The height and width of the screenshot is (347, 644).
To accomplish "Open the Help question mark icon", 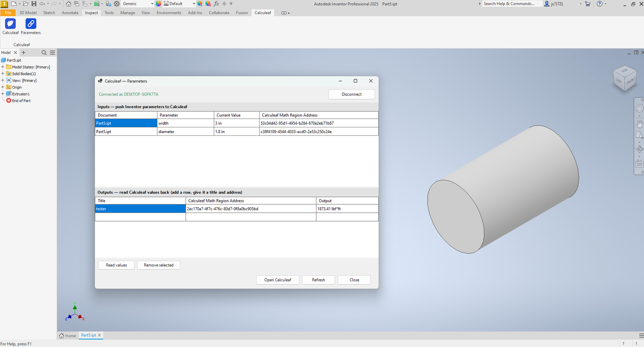I will pos(600,4).
